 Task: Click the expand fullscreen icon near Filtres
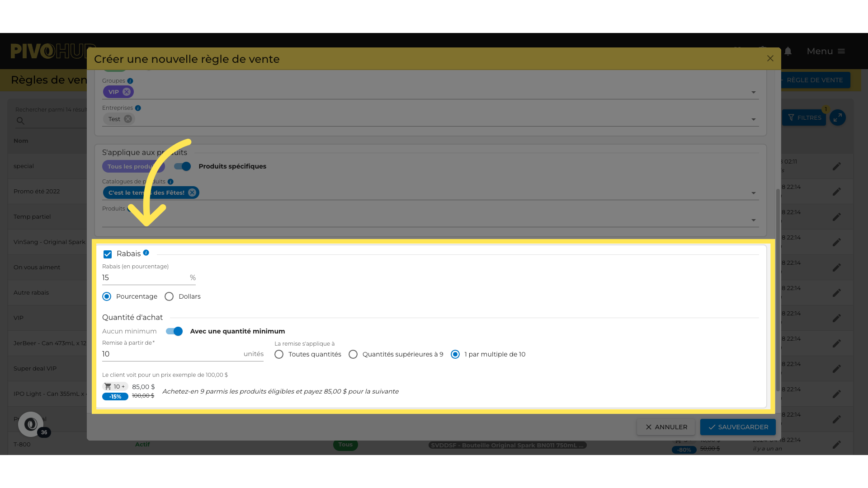838,117
